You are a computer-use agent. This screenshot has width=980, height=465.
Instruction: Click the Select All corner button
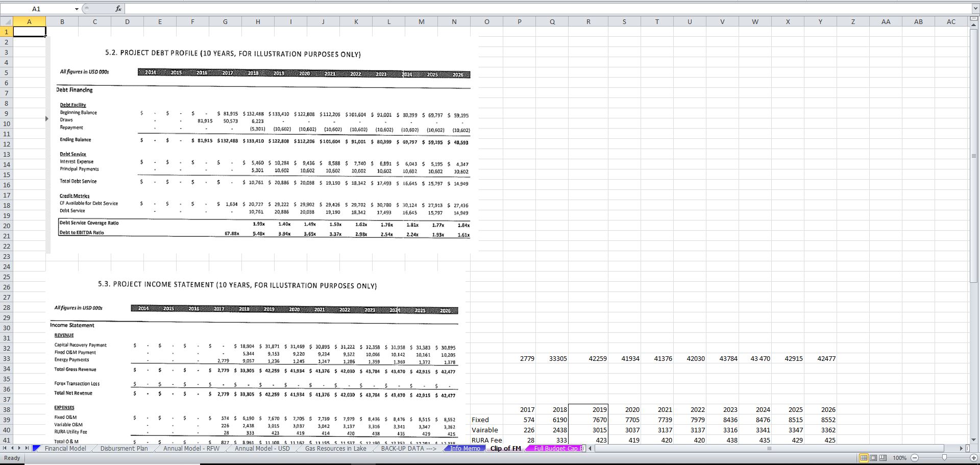coord(7,21)
